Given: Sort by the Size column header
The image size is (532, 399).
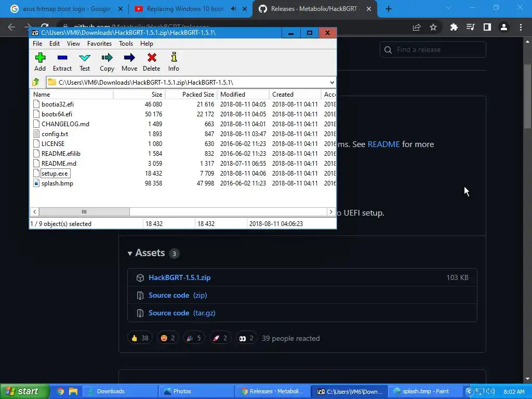Looking at the screenshot, I should click(139, 95).
